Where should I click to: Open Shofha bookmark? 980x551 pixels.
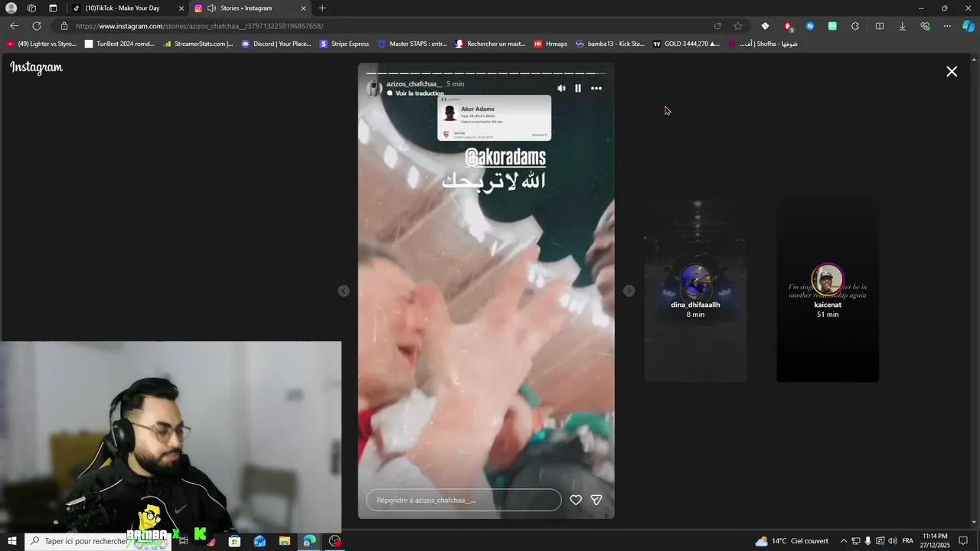pyautogui.click(x=763, y=44)
